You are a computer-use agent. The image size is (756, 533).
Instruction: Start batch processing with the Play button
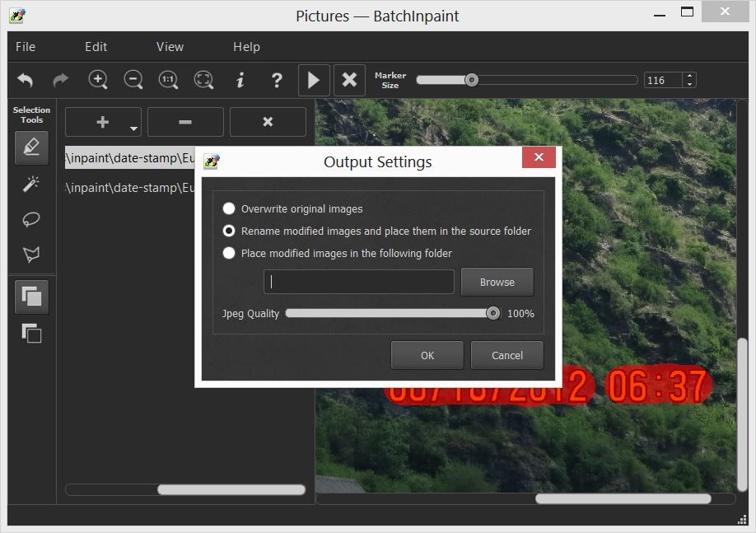[314, 80]
